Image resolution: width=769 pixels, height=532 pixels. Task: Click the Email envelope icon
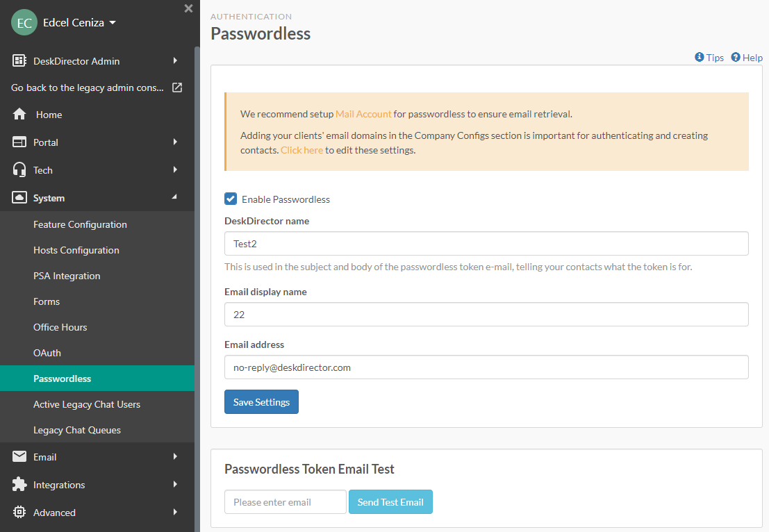click(x=19, y=456)
